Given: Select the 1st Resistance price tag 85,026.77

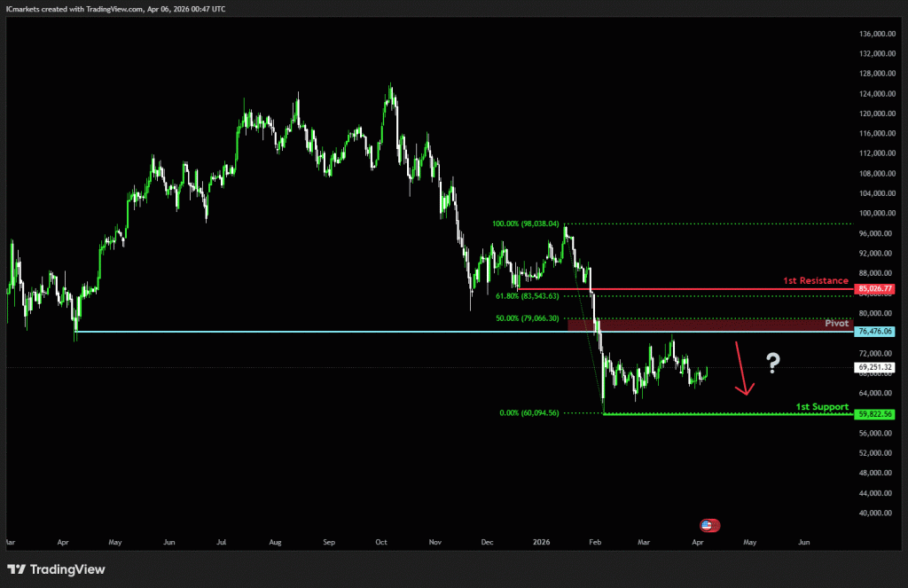Looking at the screenshot, I should pos(874,288).
